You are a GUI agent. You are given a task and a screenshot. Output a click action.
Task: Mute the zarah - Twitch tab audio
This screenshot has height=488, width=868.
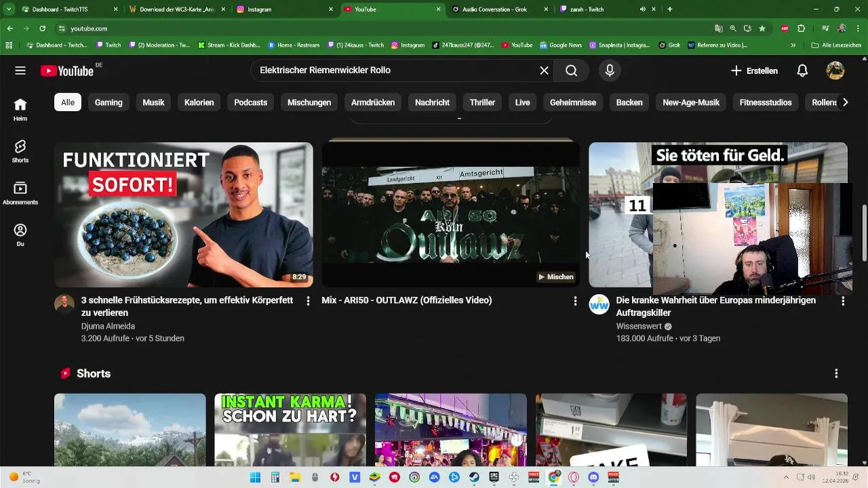pyautogui.click(x=642, y=9)
